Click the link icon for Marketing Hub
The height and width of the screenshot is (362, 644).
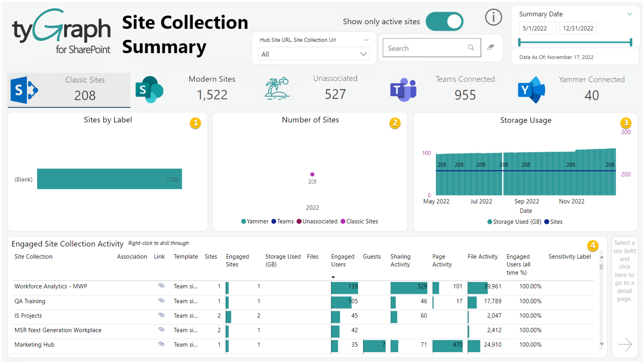[162, 344]
